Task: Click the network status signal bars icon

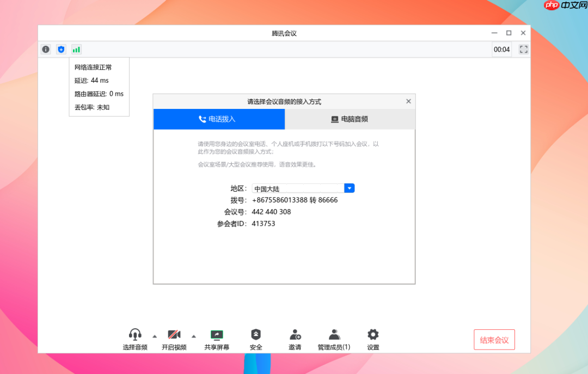Action: coord(76,49)
